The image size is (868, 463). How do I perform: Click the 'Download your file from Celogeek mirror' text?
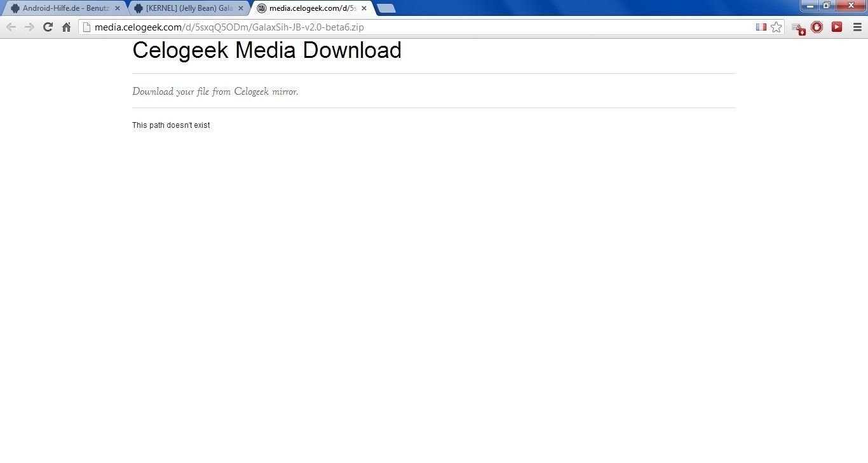tap(215, 92)
